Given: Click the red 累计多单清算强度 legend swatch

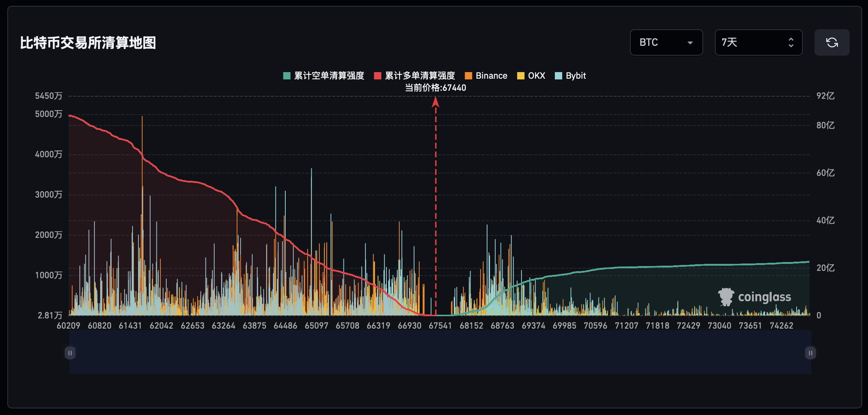Looking at the screenshot, I should tap(378, 76).
